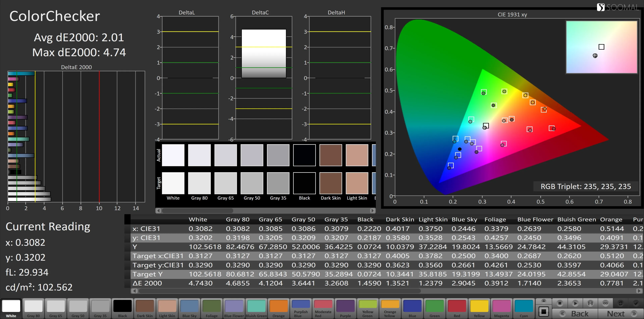Select the Orange patch button

click(278, 308)
